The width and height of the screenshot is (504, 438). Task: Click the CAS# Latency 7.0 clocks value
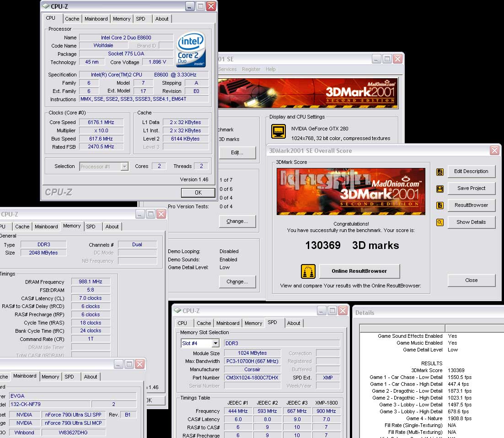pos(91,298)
